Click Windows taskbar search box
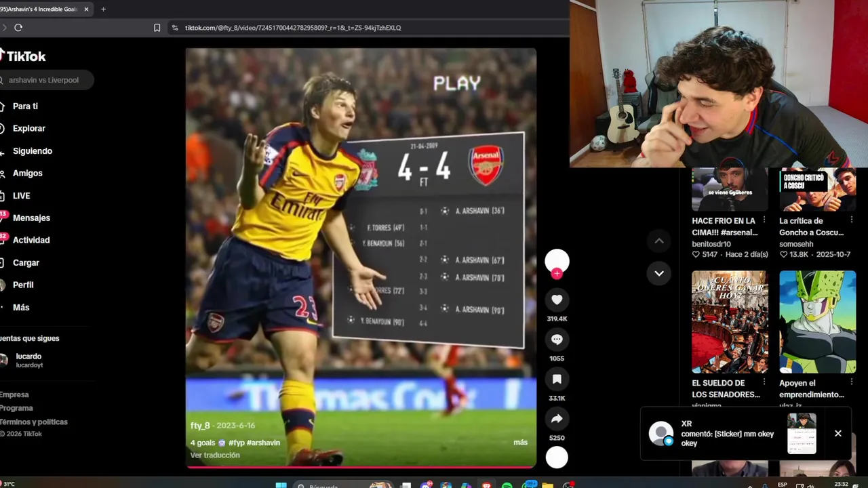The width and height of the screenshot is (868, 488). point(343,485)
